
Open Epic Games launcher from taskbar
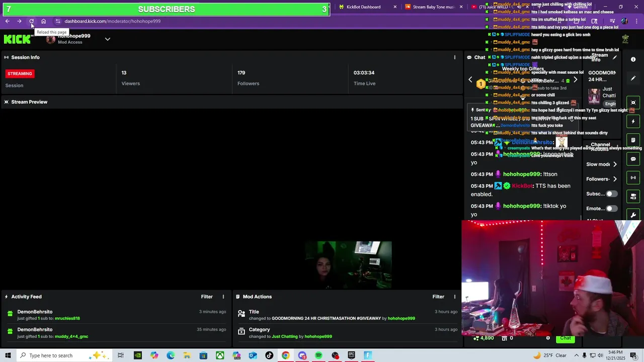click(351, 355)
